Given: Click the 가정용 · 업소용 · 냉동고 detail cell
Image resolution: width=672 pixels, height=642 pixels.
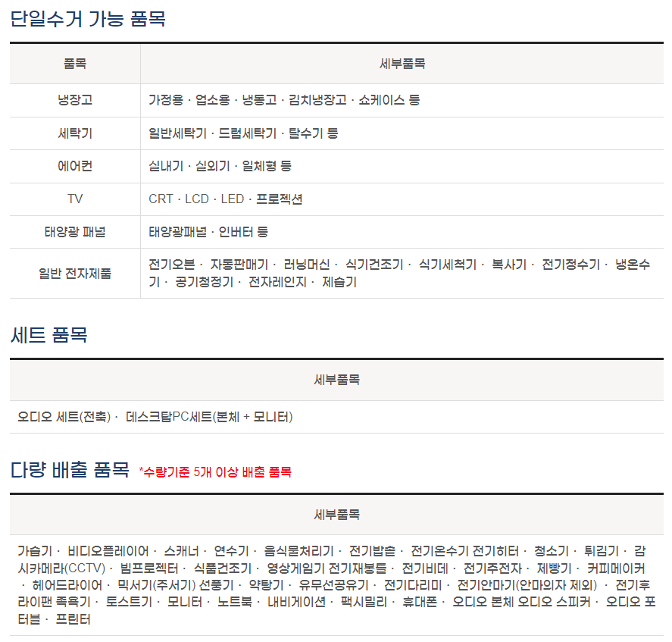Looking at the screenshot, I should [x=402, y=100].
